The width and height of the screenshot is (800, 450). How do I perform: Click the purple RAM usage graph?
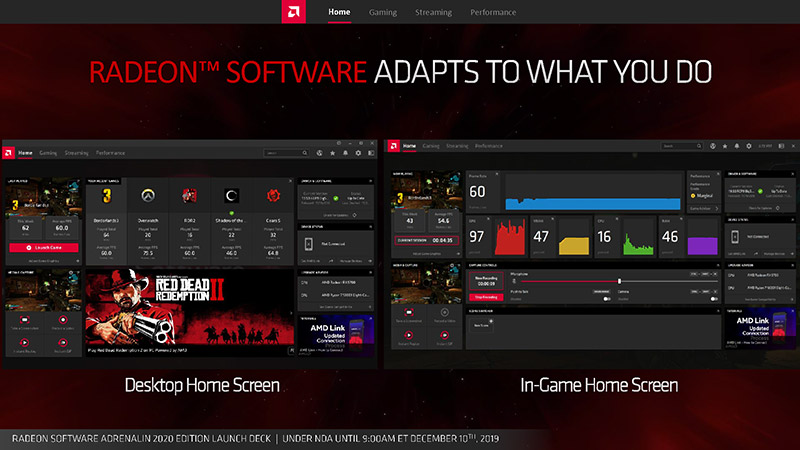pos(702,246)
